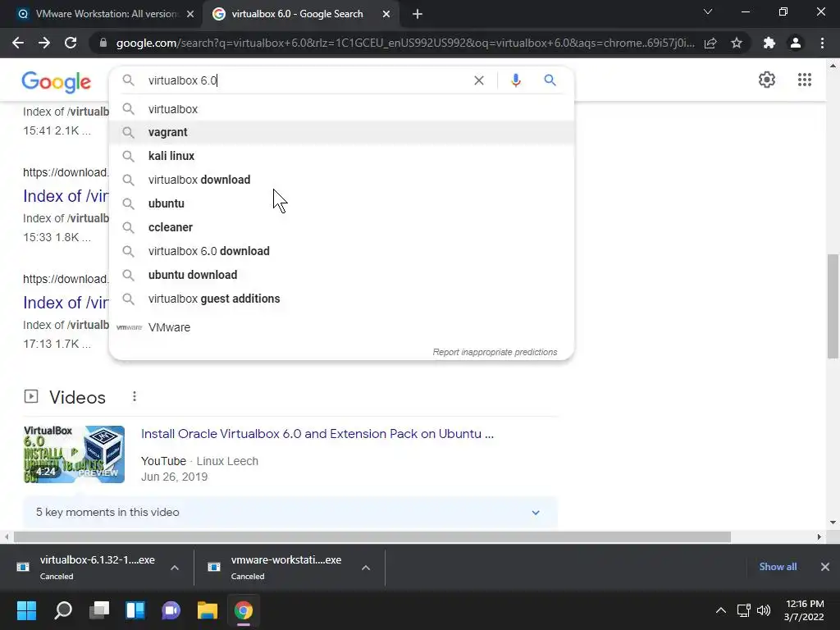Open File Explorer from taskbar
The width and height of the screenshot is (840, 630).
point(208,610)
